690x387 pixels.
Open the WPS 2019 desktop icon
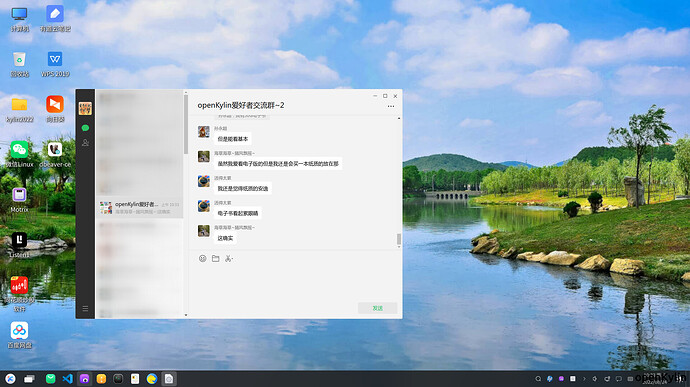pyautogui.click(x=55, y=65)
